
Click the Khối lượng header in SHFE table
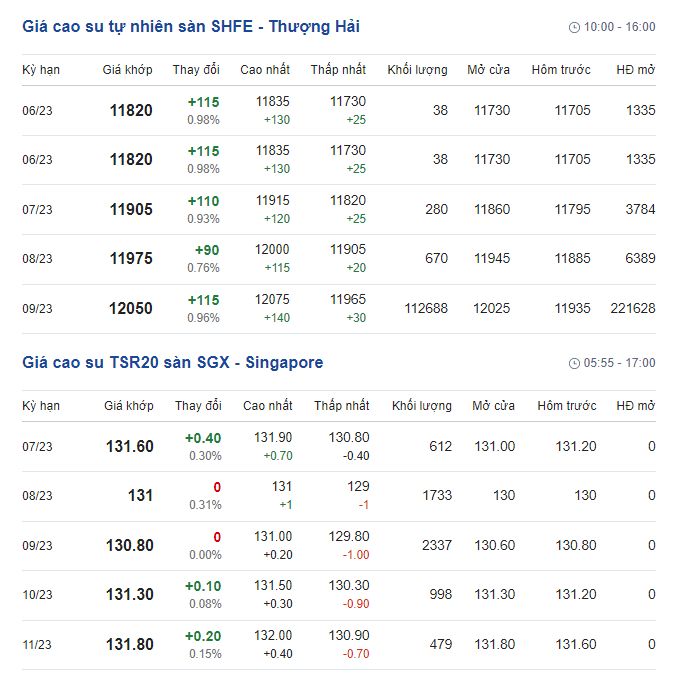coord(417,70)
